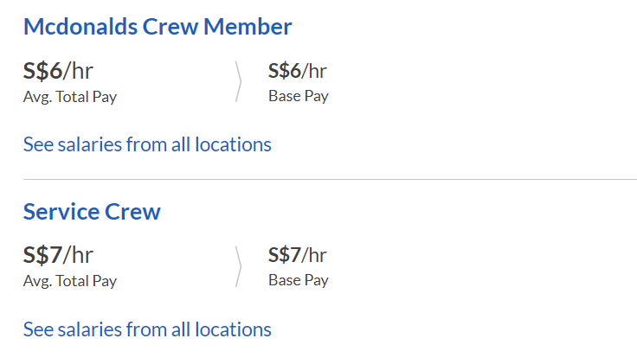Click 'Avg. Total Pay' label under Mcdonalds Crew Member
The image size is (637, 364).
(69, 97)
